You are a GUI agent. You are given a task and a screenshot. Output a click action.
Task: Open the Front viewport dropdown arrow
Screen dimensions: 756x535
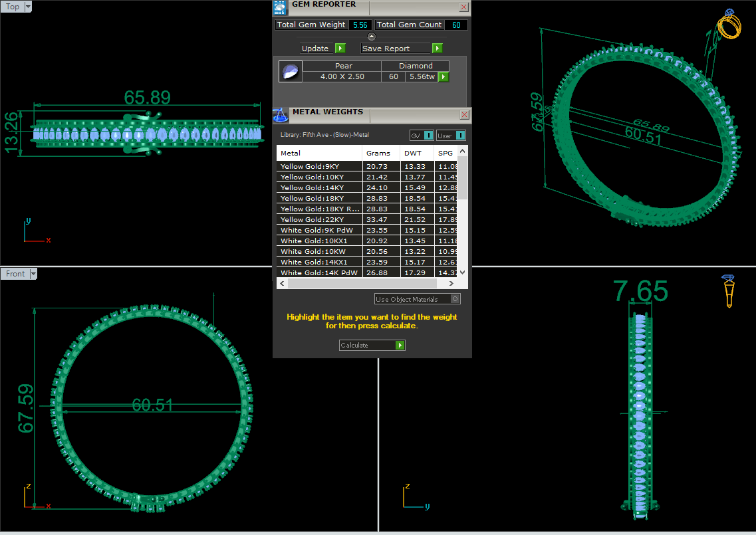click(33, 274)
